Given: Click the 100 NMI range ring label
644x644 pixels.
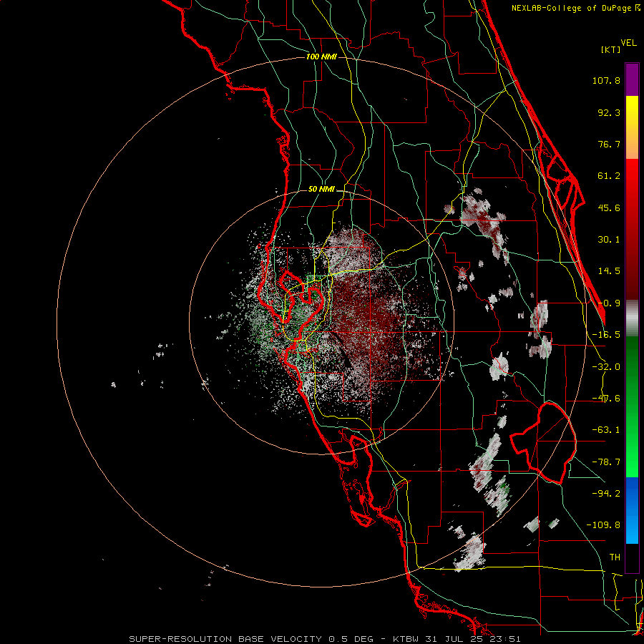Looking at the screenshot, I should [x=321, y=57].
